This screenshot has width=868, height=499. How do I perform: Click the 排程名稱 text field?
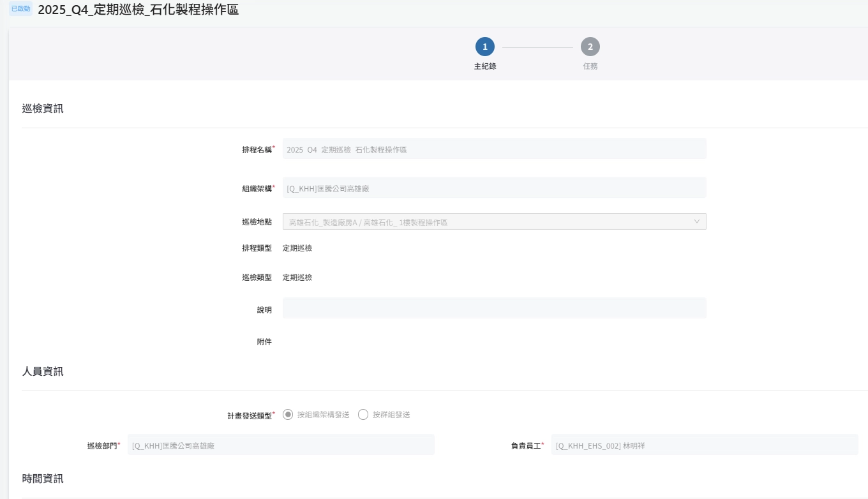coord(494,149)
